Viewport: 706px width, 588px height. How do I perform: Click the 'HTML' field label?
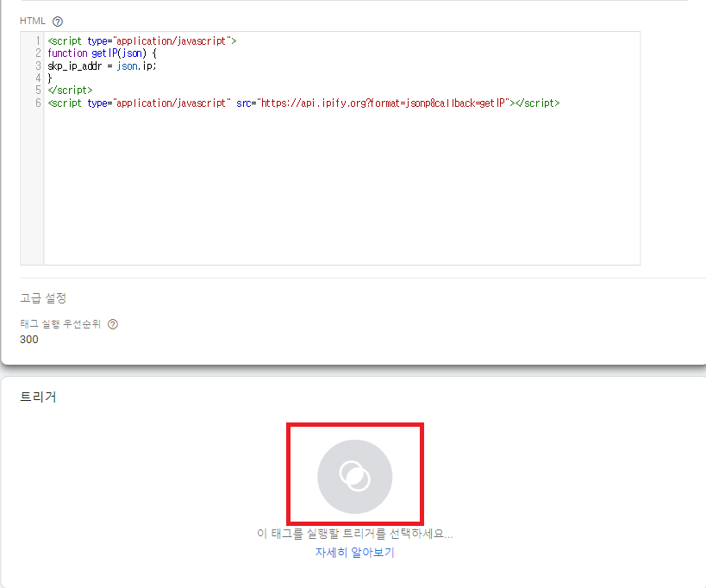pos(33,22)
